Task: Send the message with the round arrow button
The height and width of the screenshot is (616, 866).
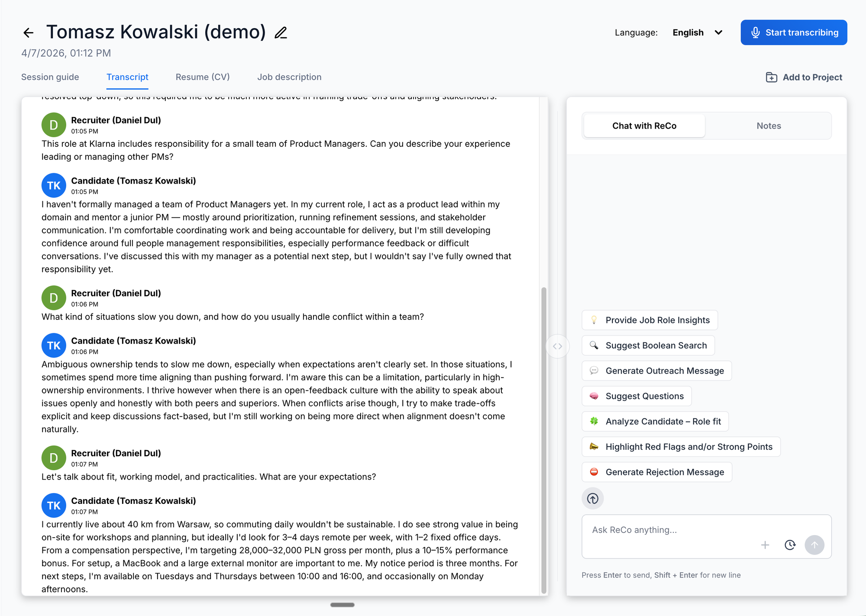Action: (x=814, y=545)
